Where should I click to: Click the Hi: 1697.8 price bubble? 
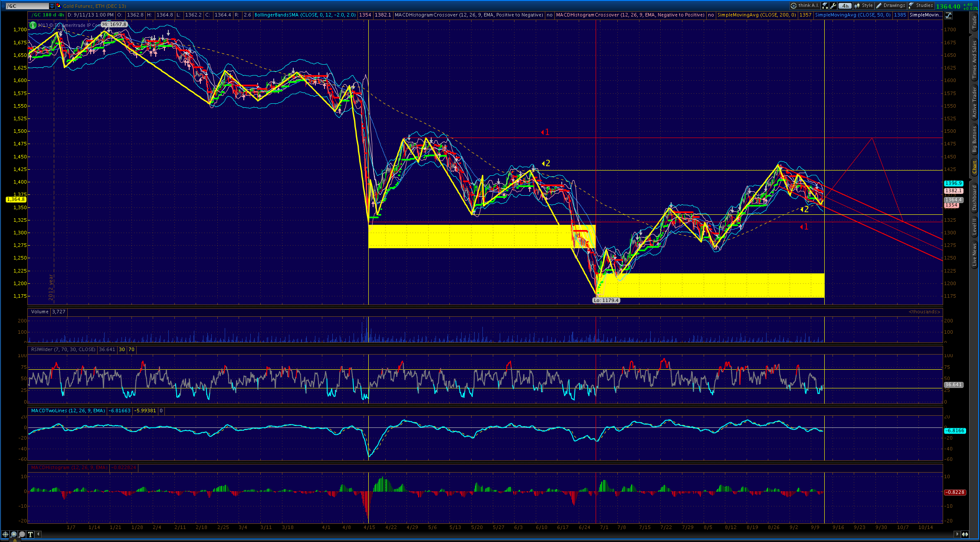click(x=115, y=25)
